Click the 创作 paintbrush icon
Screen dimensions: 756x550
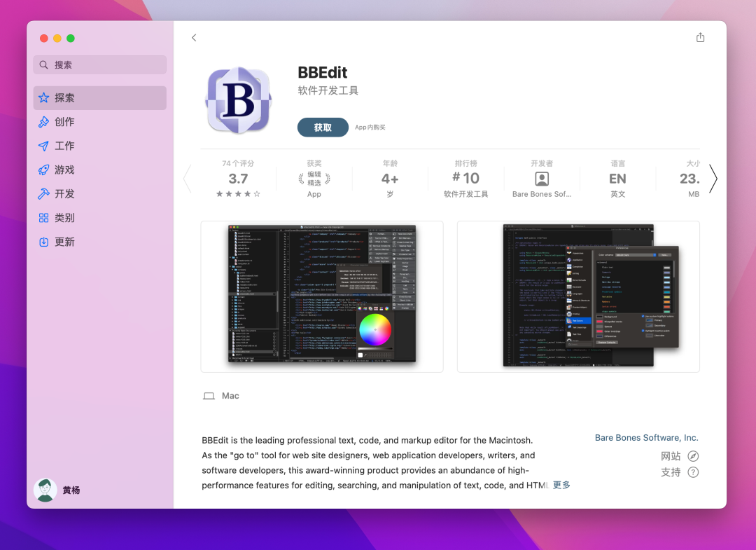point(44,122)
